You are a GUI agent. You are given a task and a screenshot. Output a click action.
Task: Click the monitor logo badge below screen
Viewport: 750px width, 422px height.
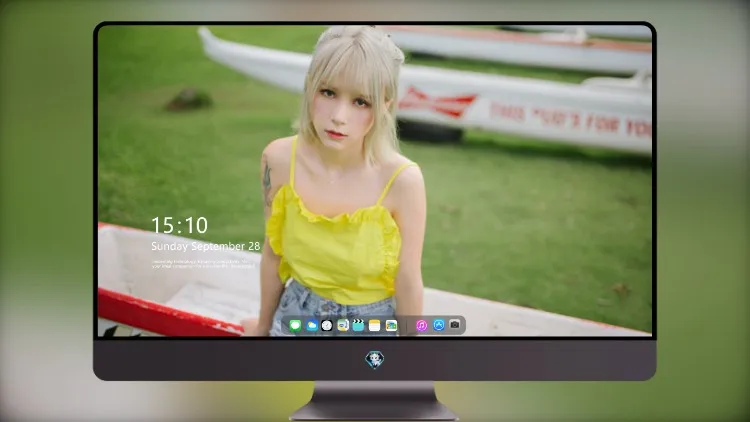375,360
